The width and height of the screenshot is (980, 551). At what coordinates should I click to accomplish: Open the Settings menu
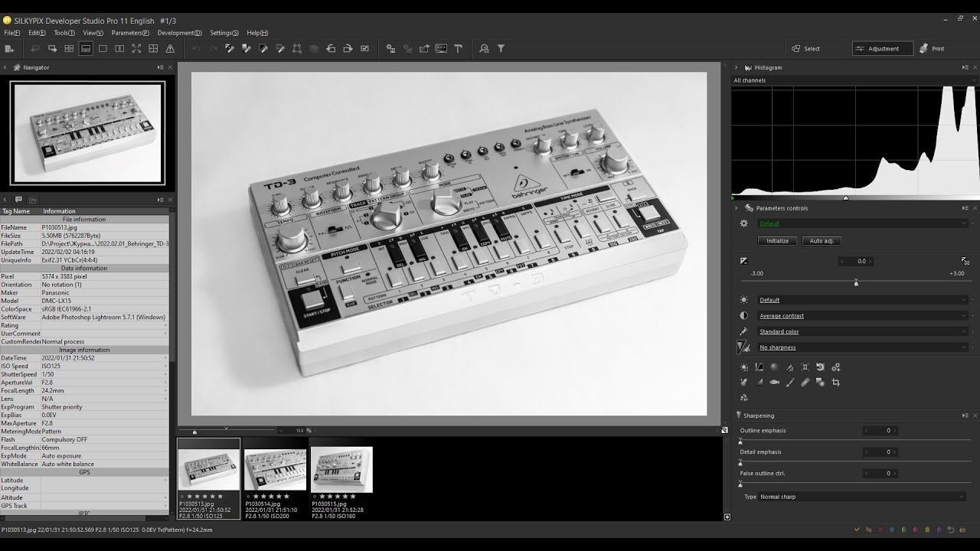coord(224,33)
